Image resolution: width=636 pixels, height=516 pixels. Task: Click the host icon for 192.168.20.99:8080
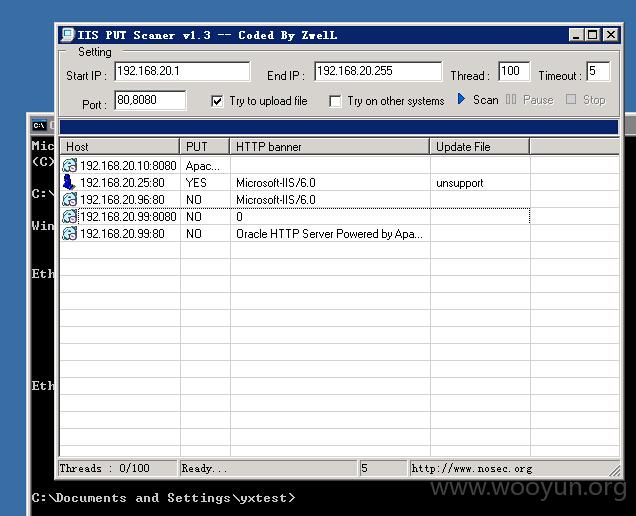(x=69, y=217)
